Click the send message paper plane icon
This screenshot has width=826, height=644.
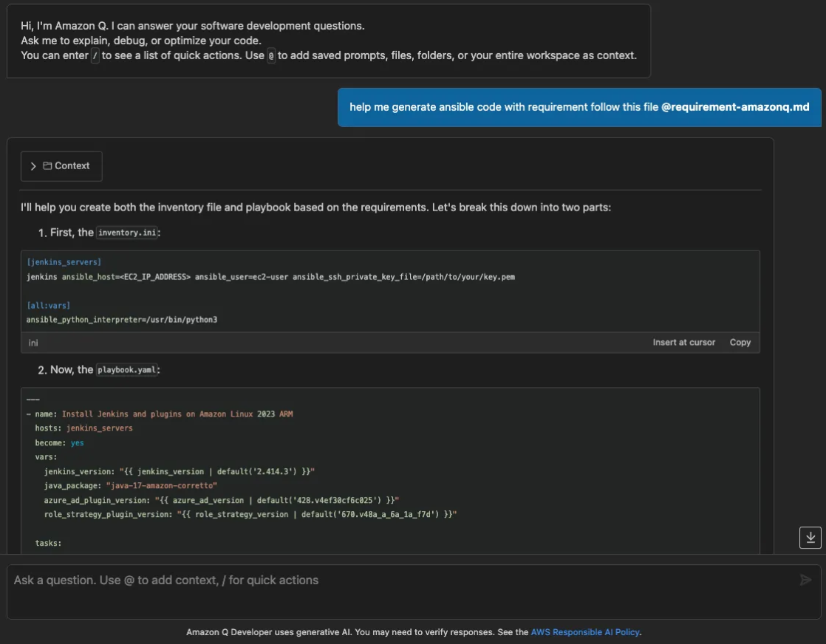pos(805,580)
